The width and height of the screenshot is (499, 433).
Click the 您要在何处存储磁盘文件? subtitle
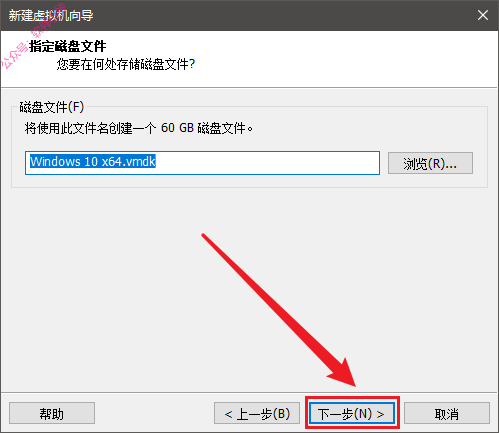126,64
